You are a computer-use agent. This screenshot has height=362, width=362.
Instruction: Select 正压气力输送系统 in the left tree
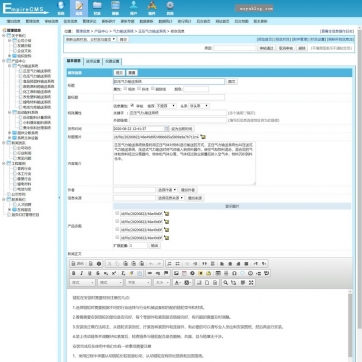pyautogui.click(x=37, y=71)
